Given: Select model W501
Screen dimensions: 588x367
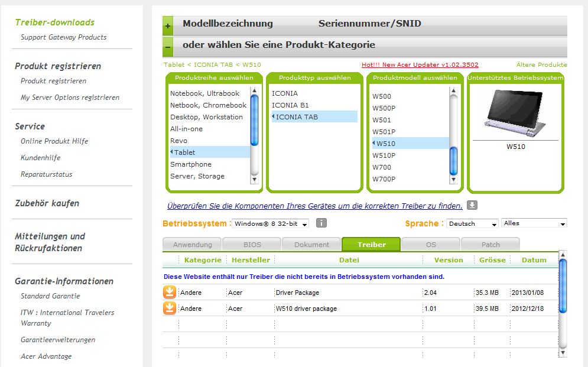Looking at the screenshot, I should pyautogui.click(x=382, y=120).
